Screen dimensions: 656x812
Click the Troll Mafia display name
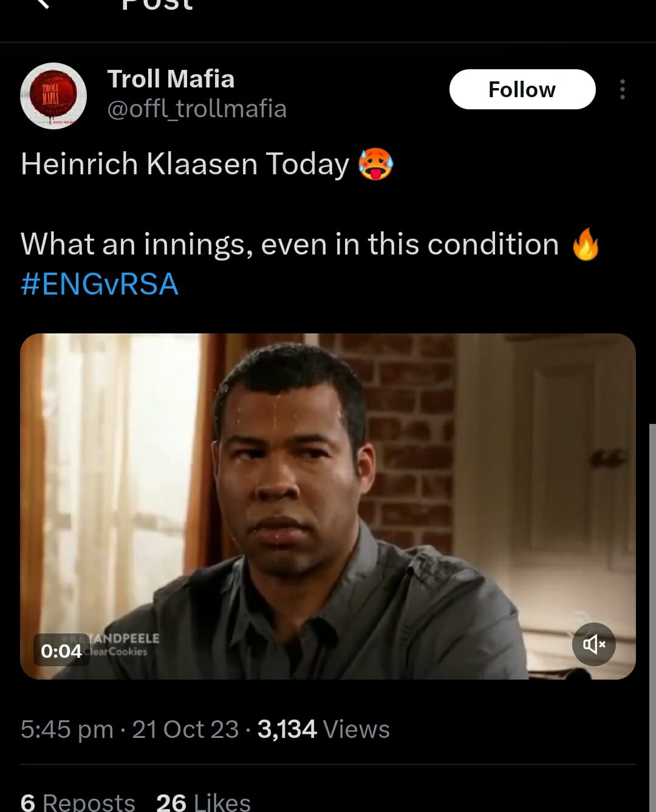pos(171,79)
